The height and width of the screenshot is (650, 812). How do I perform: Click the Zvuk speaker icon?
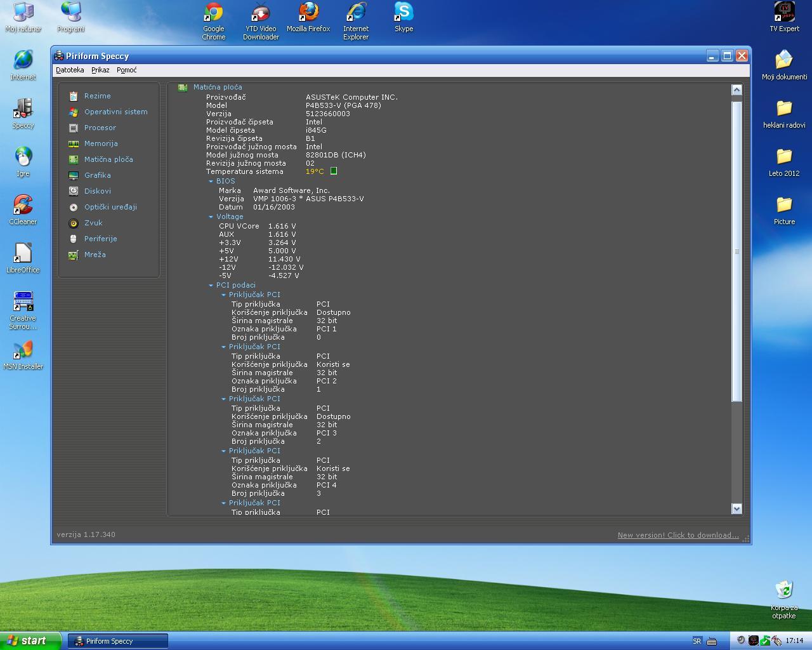click(74, 223)
